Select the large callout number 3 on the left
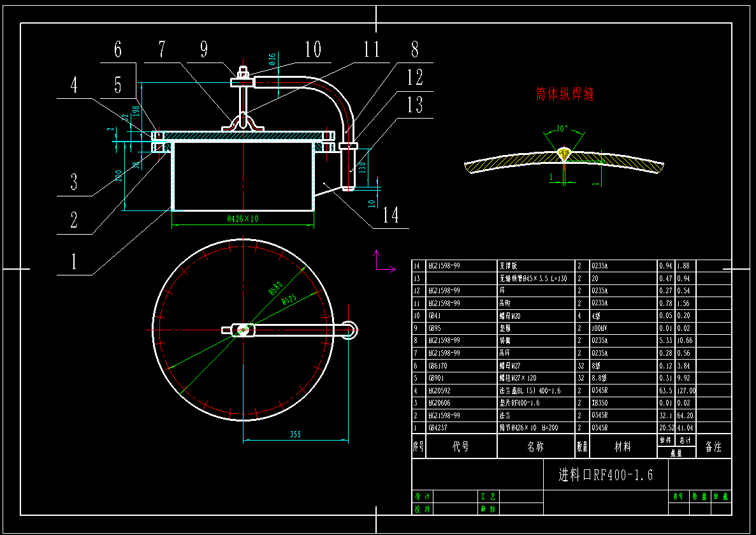This screenshot has width=756, height=535. pos(74,182)
